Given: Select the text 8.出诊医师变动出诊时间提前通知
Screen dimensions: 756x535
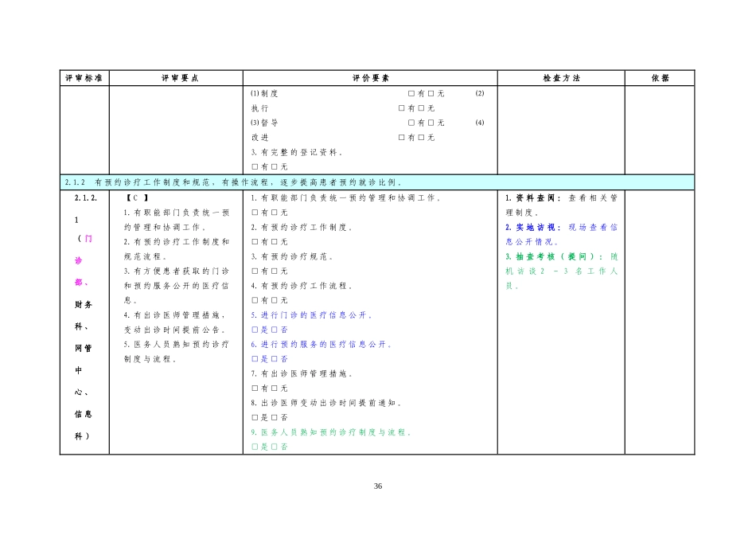Looking at the screenshot, I should [326, 403].
